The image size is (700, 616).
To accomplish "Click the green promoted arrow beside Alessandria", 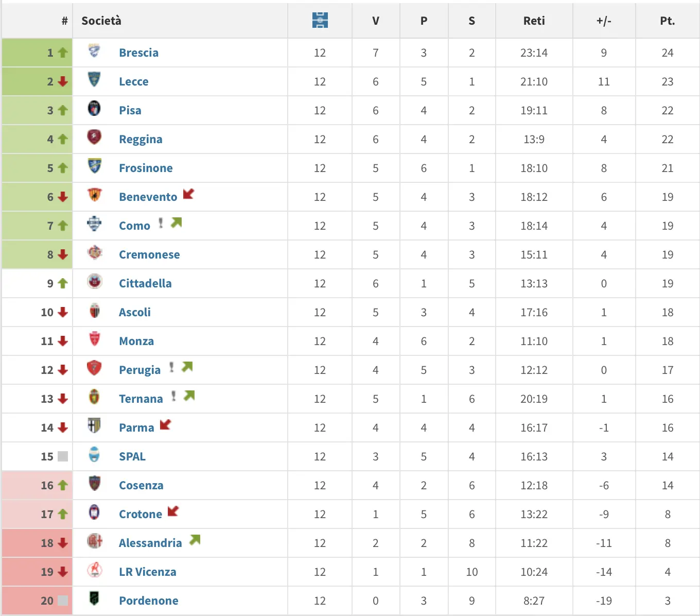I will coord(195,540).
